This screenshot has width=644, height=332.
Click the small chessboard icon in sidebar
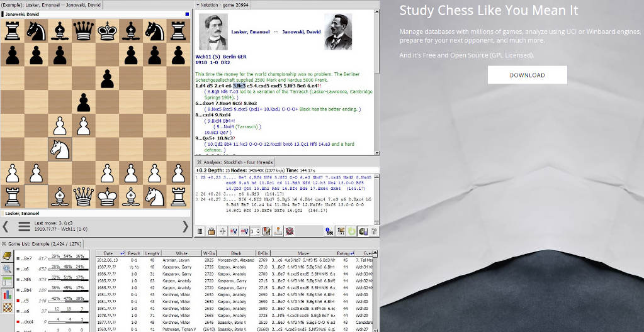(x=7, y=307)
